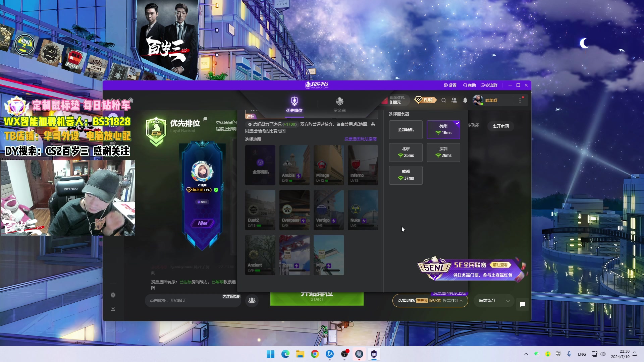Select the Thera map card
Screen dimensions: 644x362
pos(294,255)
